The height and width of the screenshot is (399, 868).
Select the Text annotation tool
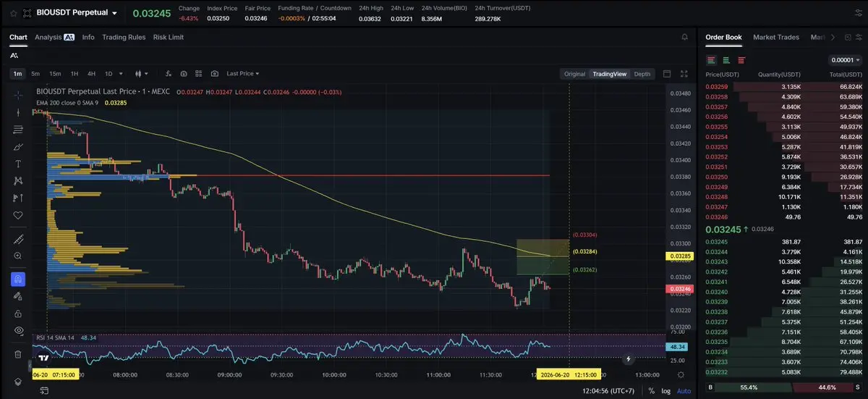[18, 164]
